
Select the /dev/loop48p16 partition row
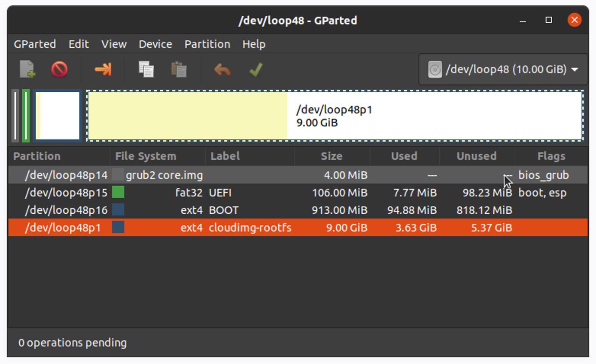(x=298, y=210)
